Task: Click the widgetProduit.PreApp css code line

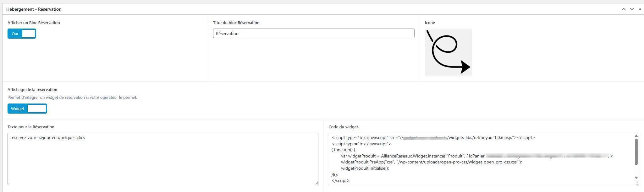Action: click(432, 162)
